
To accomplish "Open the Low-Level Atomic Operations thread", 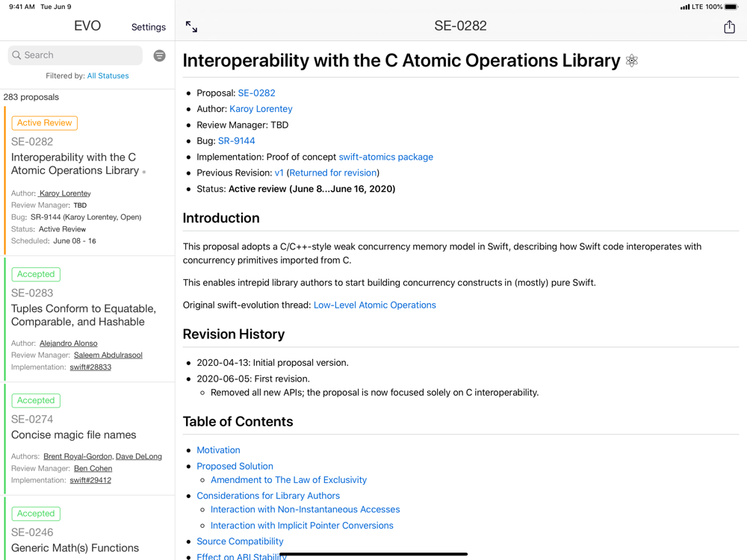I will coord(374,305).
